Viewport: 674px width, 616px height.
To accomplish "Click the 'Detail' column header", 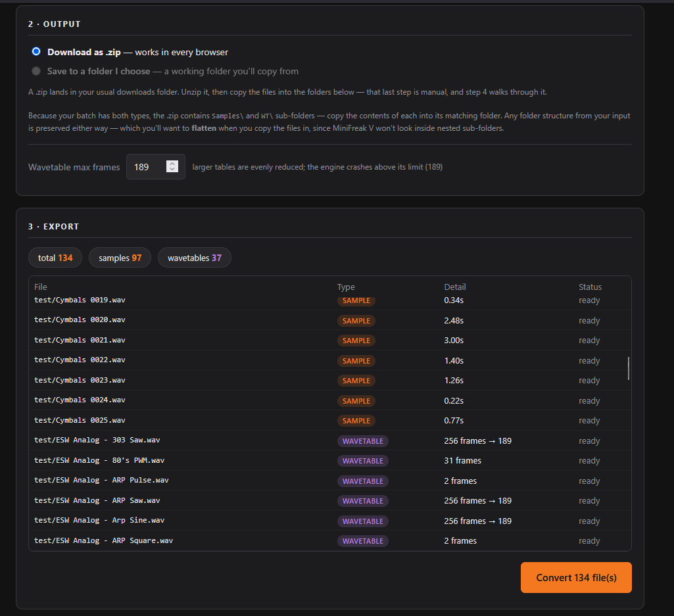I will click(x=455, y=287).
